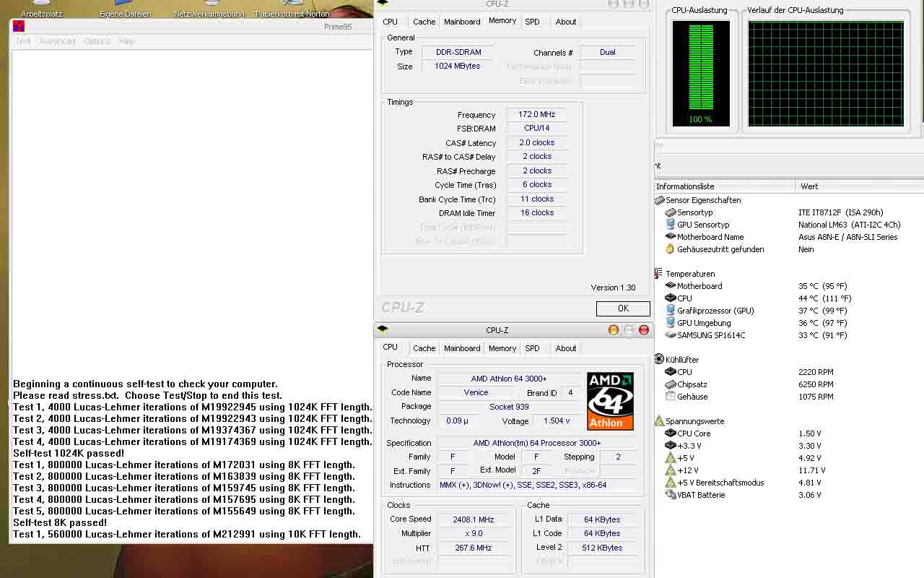924x578 pixels.
Task: Click the Informationsliste column header
Action: pos(724,186)
